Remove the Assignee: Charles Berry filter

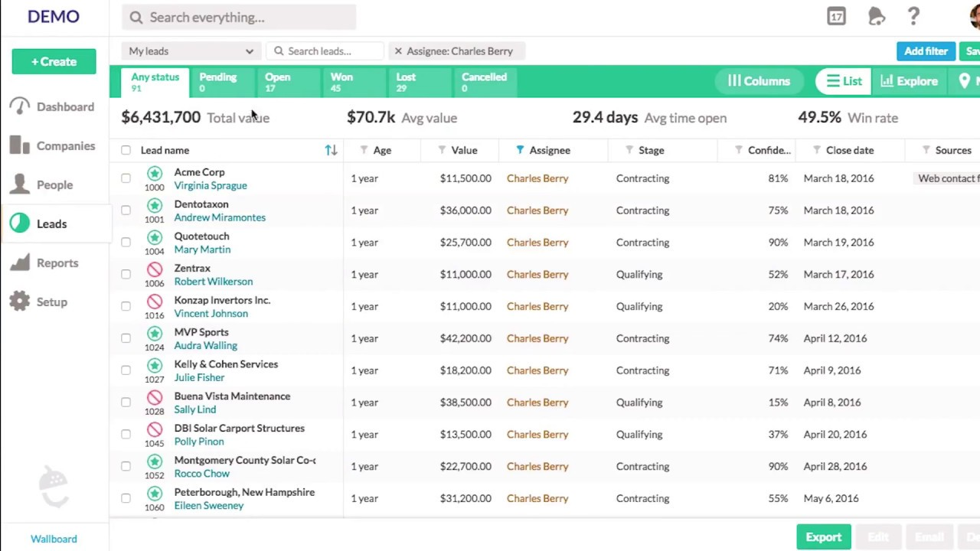tap(398, 51)
